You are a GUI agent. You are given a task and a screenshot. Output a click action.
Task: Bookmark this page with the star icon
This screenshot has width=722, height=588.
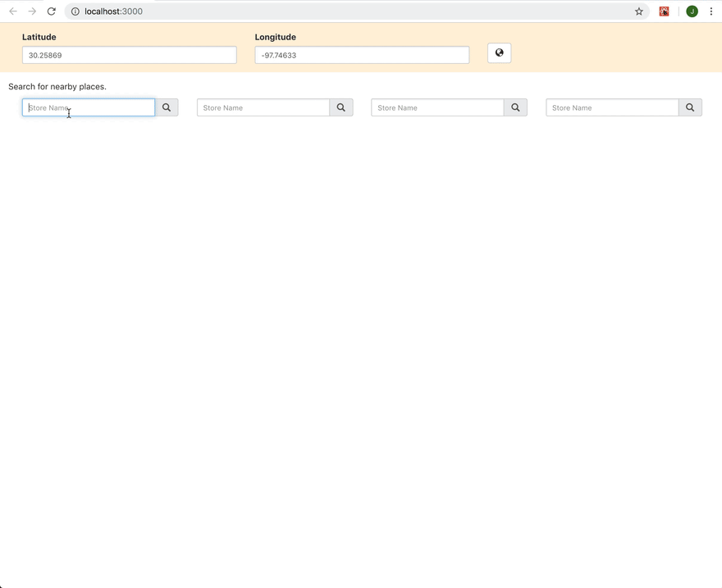pos(638,11)
